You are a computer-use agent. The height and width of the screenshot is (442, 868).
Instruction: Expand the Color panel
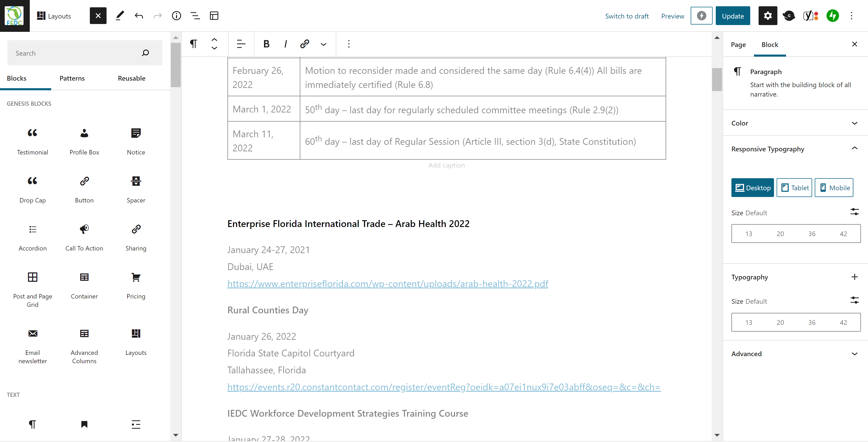[x=795, y=123]
